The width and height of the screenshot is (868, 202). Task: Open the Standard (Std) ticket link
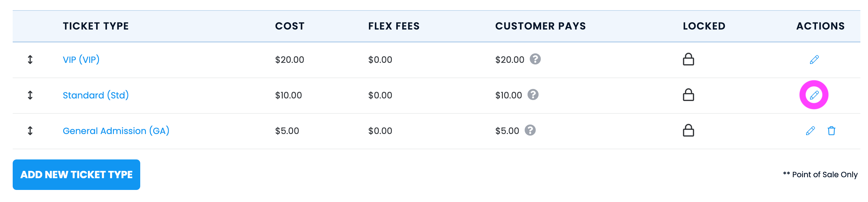(x=96, y=95)
